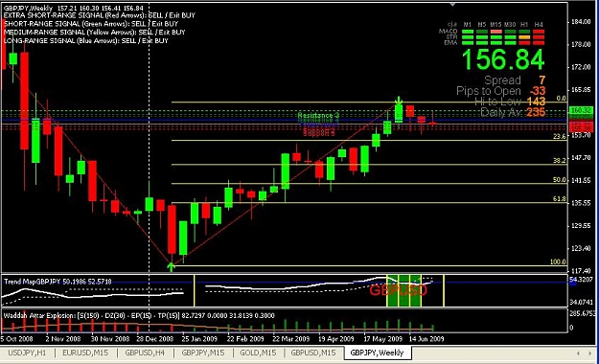Click the GBPJPY,Weekly header price line
Viewport: 599px width, 364px height.
tap(74, 8)
